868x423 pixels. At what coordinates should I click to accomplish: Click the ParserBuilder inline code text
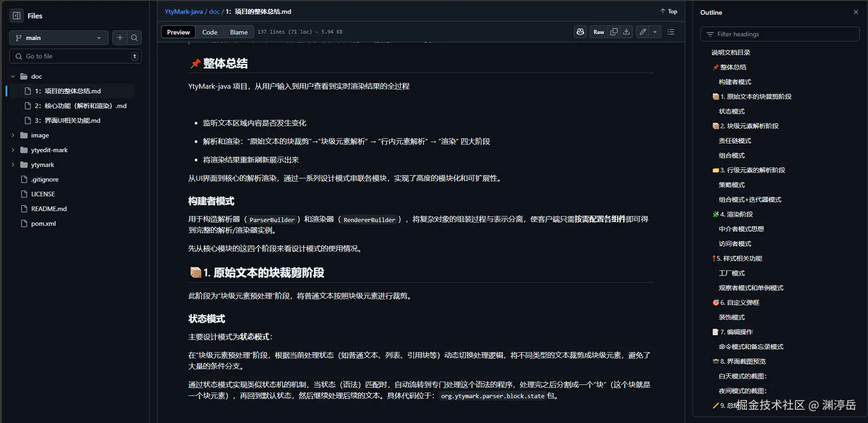pyautogui.click(x=272, y=220)
